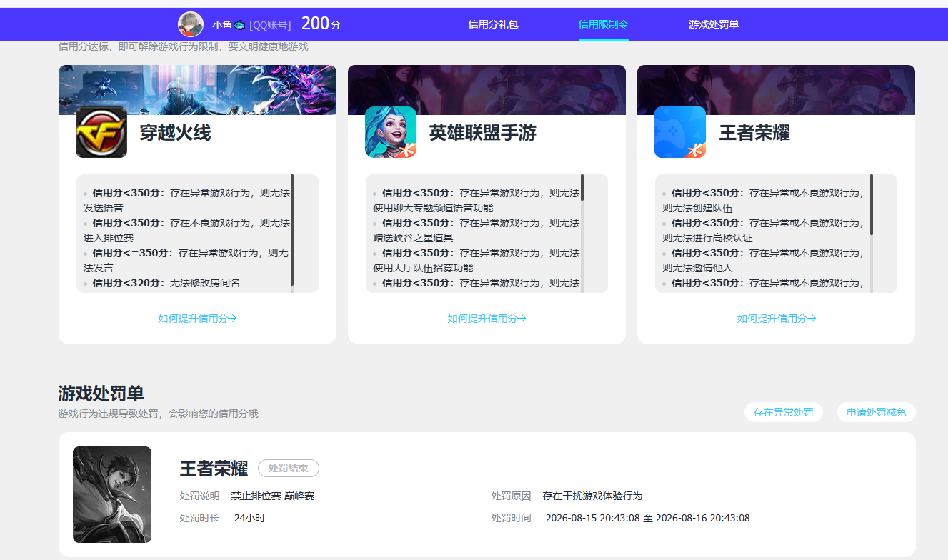The height and width of the screenshot is (560, 948).
Task: Click the 存在异常处罚 button
Action: pyautogui.click(x=784, y=412)
